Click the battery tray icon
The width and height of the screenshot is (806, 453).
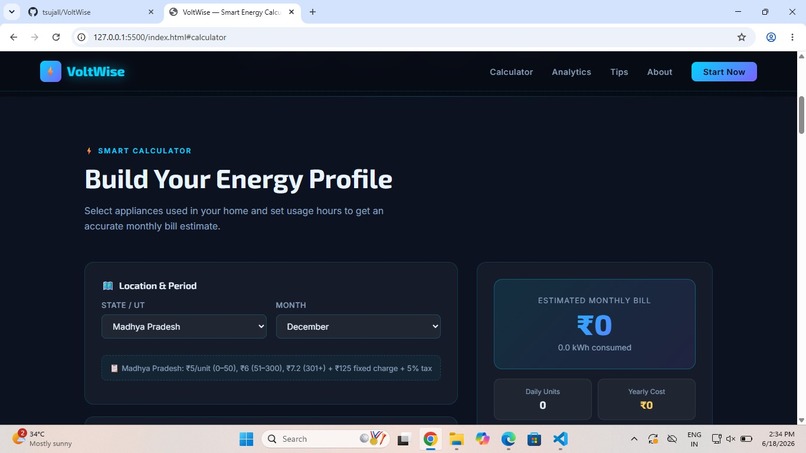coord(746,439)
